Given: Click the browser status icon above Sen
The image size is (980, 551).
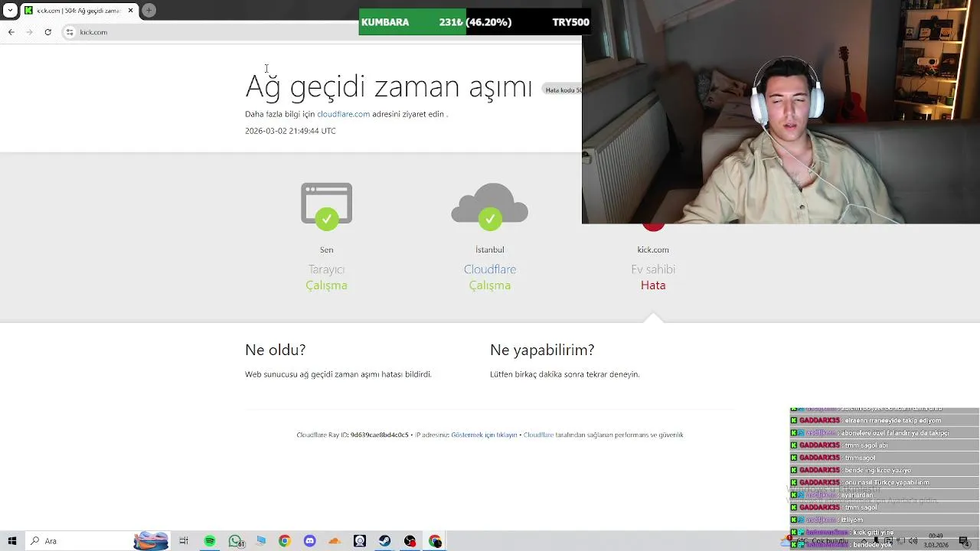Looking at the screenshot, I should click(x=326, y=206).
